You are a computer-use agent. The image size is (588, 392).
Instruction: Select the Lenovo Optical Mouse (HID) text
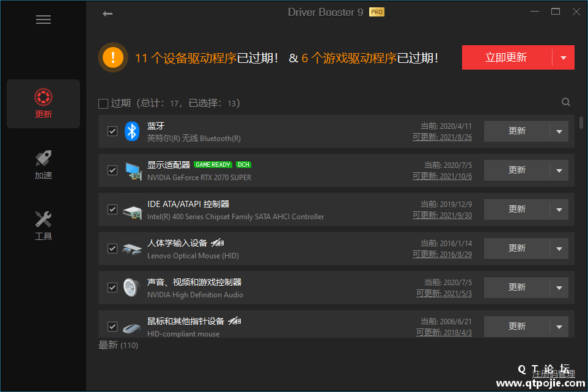(x=193, y=256)
